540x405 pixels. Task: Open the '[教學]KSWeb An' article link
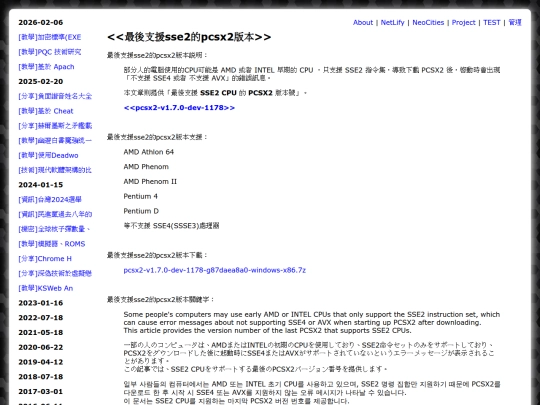tap(45, 288)
